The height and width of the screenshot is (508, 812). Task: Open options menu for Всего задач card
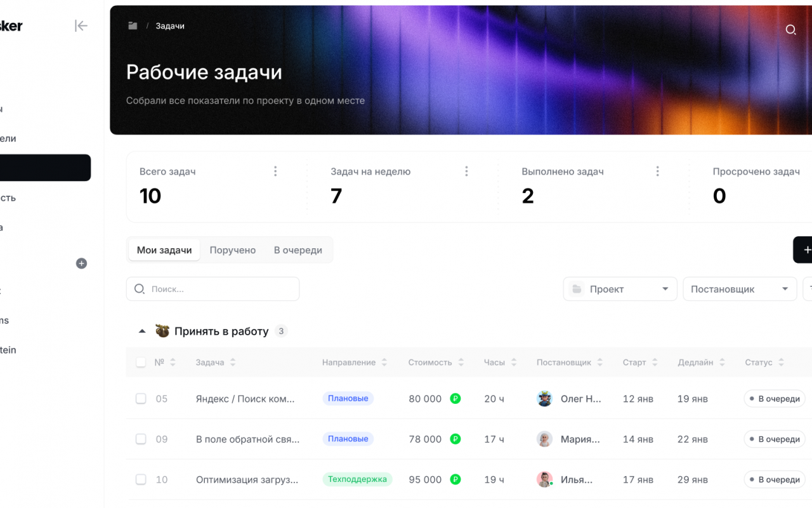pos(275,171)
